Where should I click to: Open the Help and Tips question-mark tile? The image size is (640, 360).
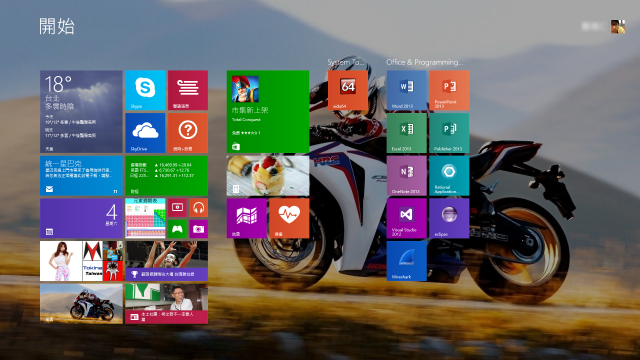pyautogui.click(x=188, y=133)
